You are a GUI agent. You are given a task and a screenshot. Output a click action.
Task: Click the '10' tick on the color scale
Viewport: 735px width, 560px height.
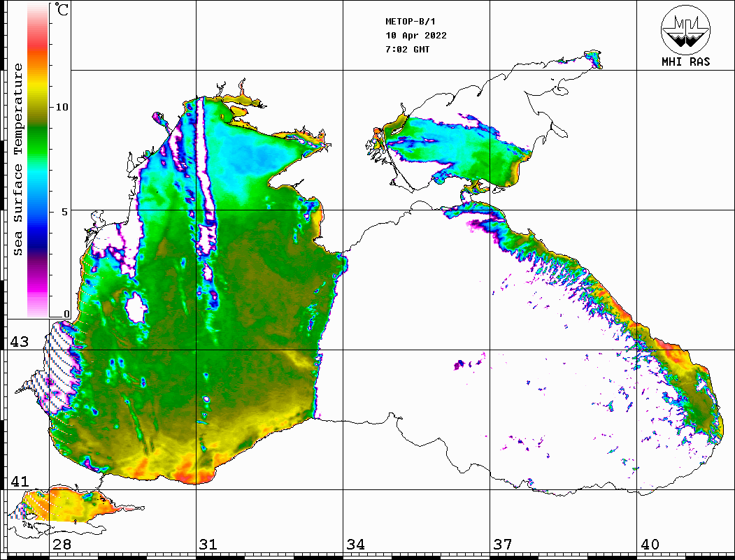coord(62,107)
